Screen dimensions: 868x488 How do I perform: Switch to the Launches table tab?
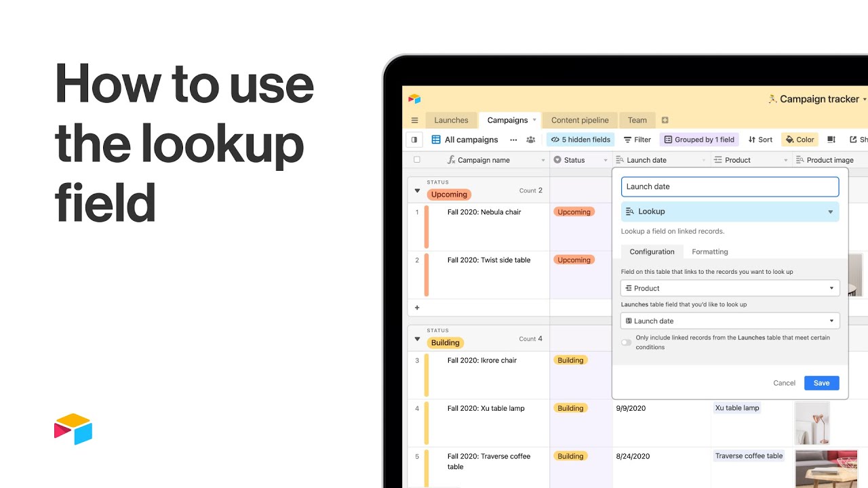451,120
